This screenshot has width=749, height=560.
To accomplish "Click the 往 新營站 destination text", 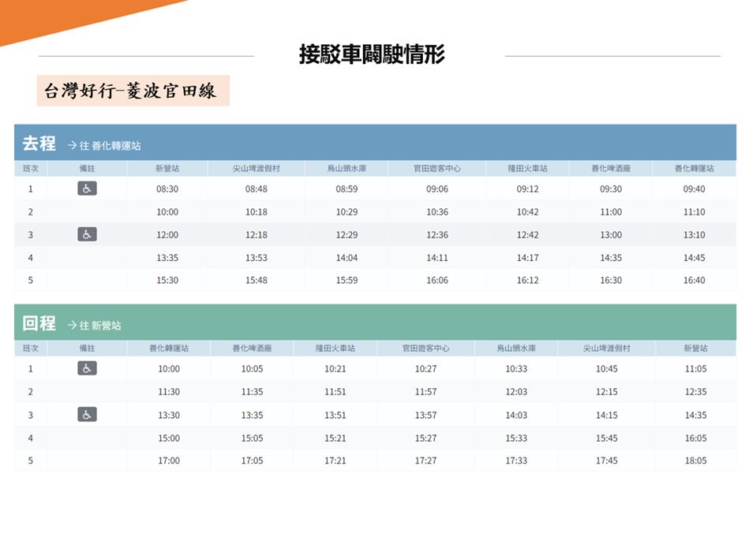I will point(100,326).
